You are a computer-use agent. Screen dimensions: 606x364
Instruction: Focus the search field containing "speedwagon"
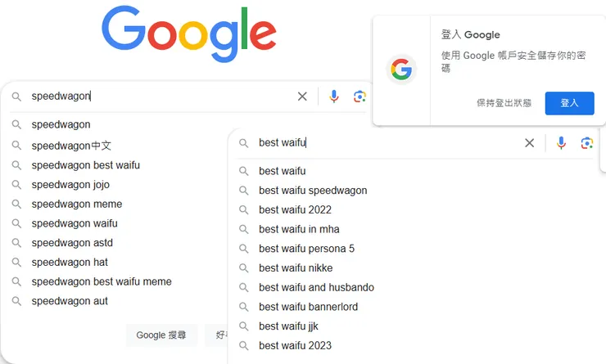[x=164, y=97]
